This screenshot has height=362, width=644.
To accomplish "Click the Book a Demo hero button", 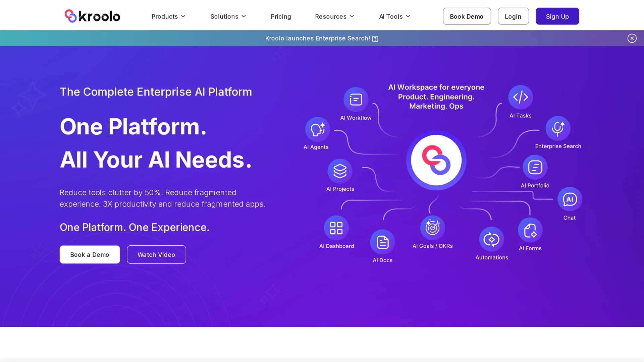I will (x=90, y=254).
